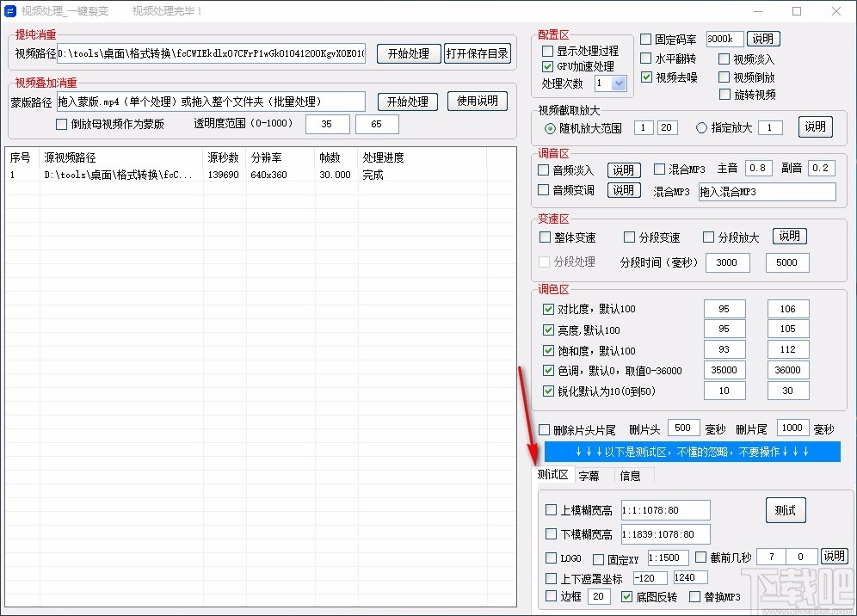Disable the GPU加速处理 checkbox

pyautogui.click(x=547, y=65)
